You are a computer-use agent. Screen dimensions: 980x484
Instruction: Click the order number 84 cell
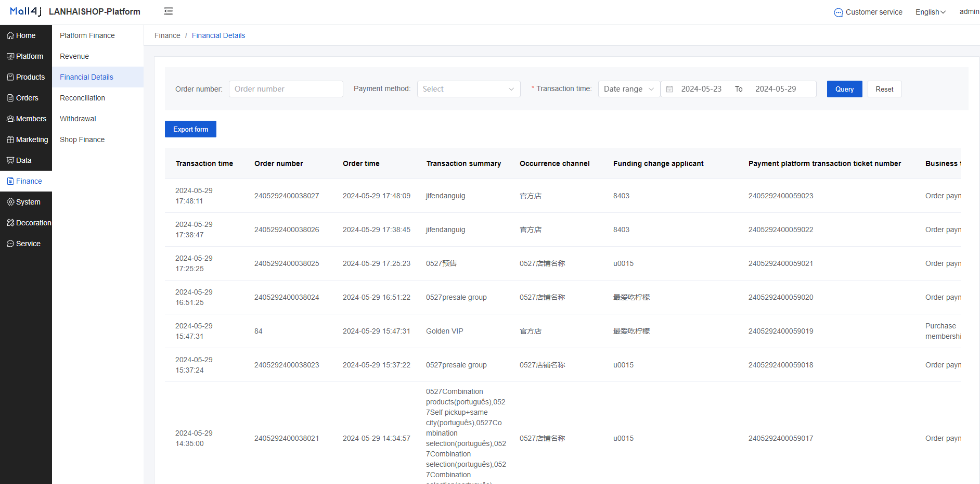tap(259, 331)
